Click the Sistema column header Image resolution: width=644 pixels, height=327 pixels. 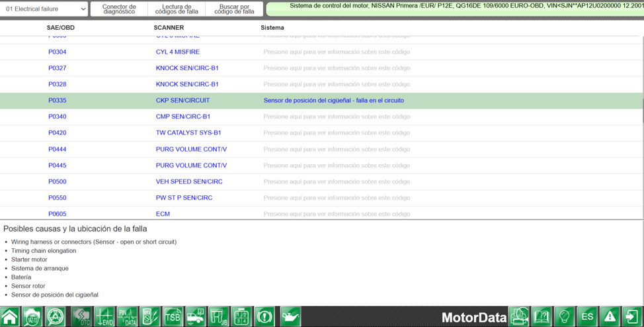coord(272,28)
